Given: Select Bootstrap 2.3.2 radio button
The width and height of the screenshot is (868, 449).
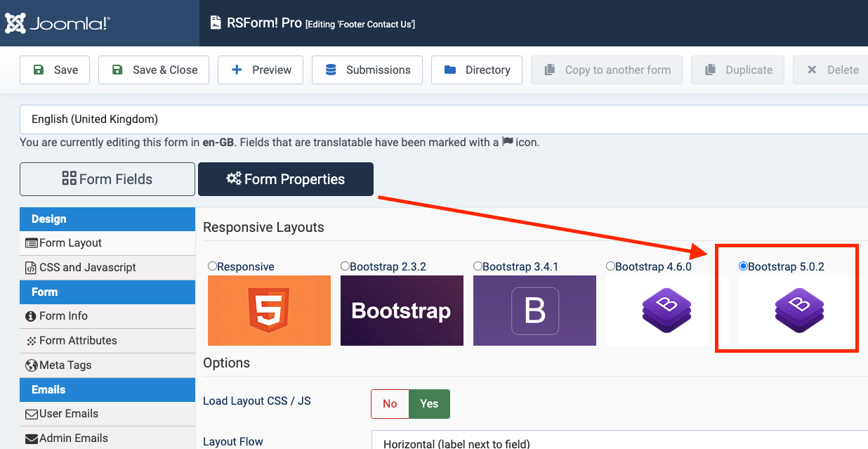Looking at the screenshot, I should [x=345, y=266].
